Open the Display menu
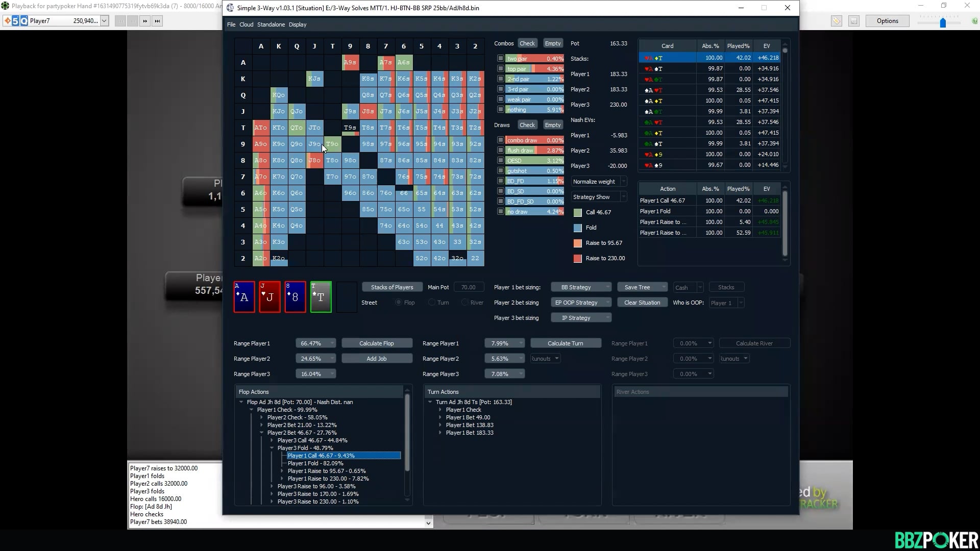 [x=297, y=24]
